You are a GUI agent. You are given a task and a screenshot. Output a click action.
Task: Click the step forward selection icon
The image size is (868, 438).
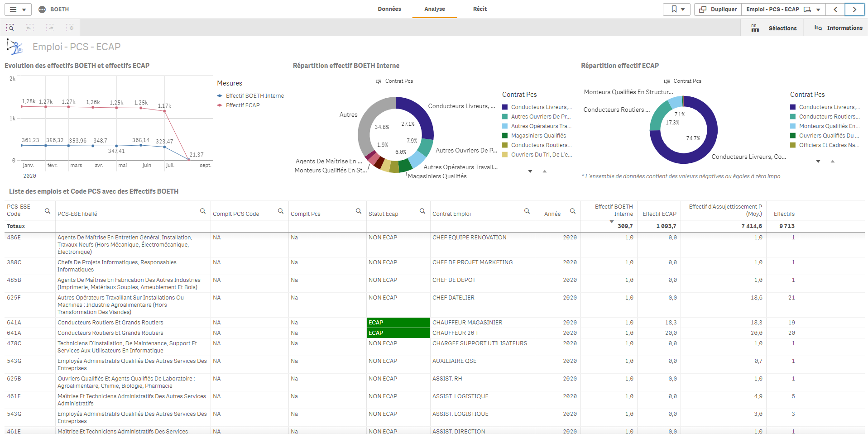coord(50,28)
